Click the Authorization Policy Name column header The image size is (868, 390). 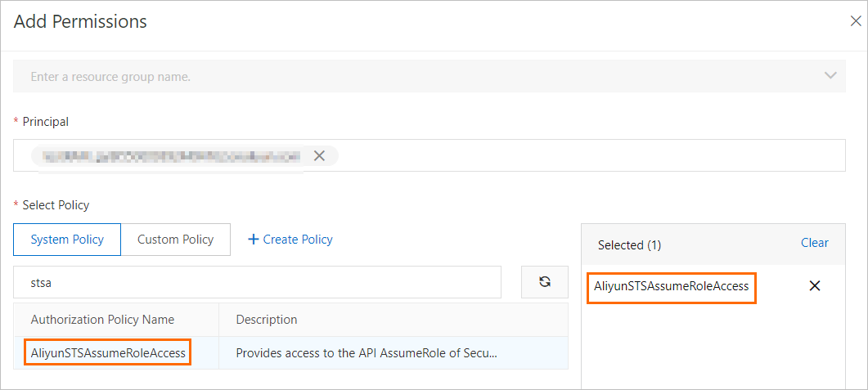102,320
